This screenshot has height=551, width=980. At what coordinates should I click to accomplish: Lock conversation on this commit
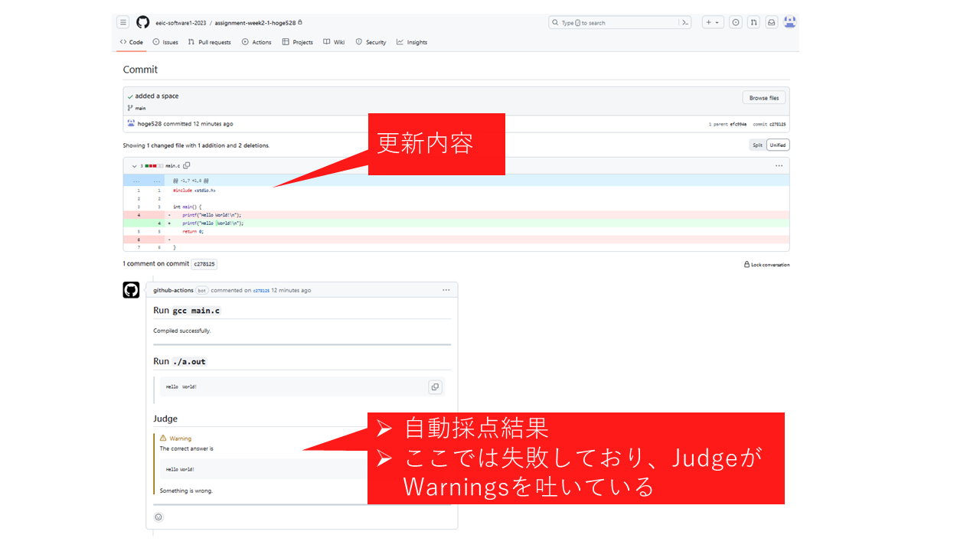point(766,265)
